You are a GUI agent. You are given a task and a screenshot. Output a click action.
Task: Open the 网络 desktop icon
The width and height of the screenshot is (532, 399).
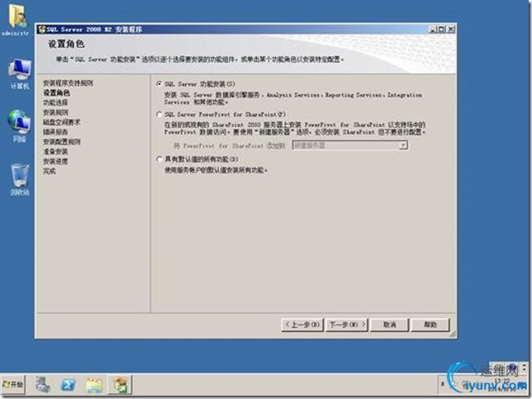click(19, 126)
